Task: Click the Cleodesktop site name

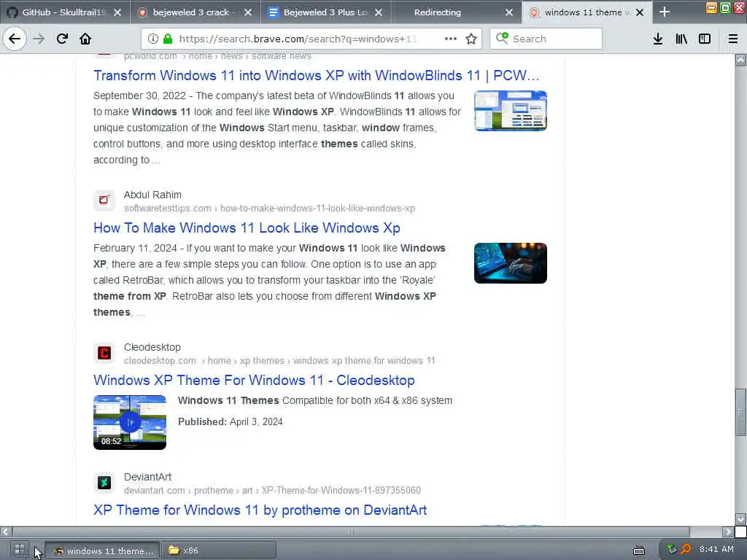Action: [152, 347]
